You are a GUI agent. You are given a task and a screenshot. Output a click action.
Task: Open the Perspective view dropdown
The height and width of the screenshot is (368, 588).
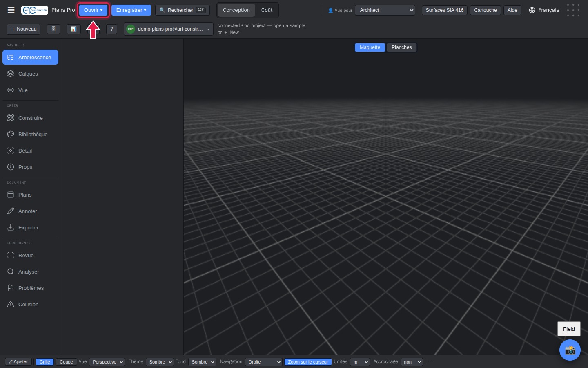coord(107,362)
